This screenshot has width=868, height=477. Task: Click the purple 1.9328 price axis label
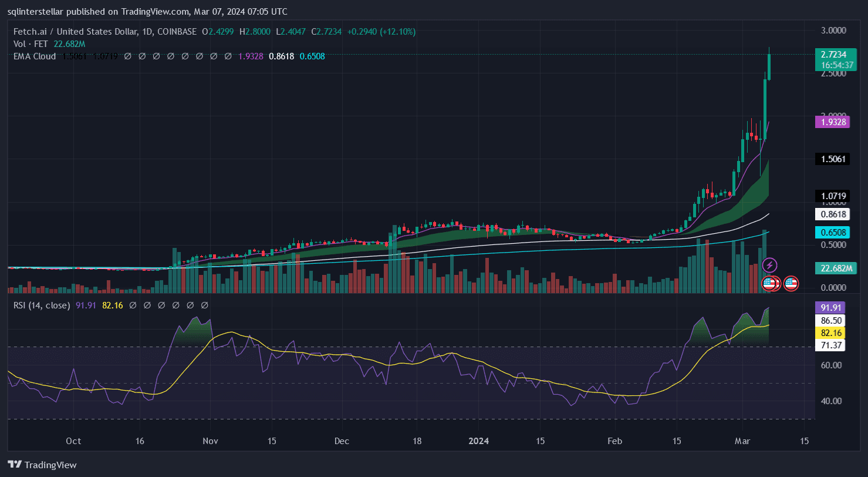(x=832, y=122)
